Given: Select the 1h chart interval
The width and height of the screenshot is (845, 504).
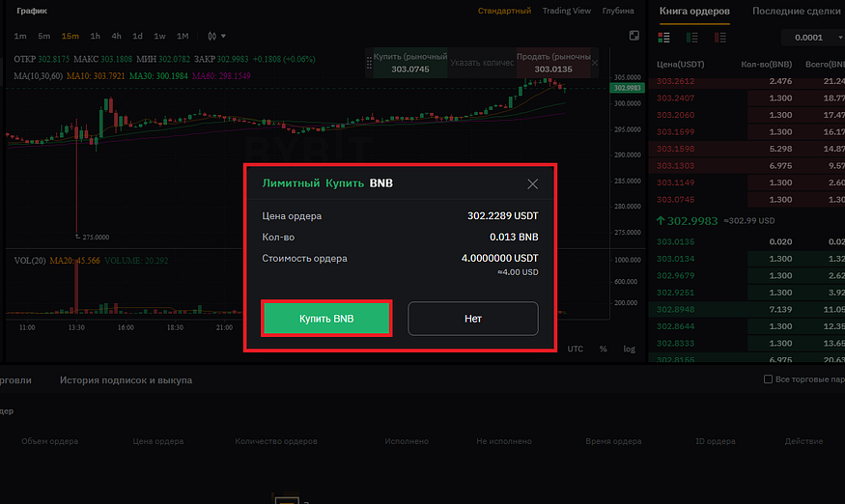Looking at the screenshot, I should [96, 36].
